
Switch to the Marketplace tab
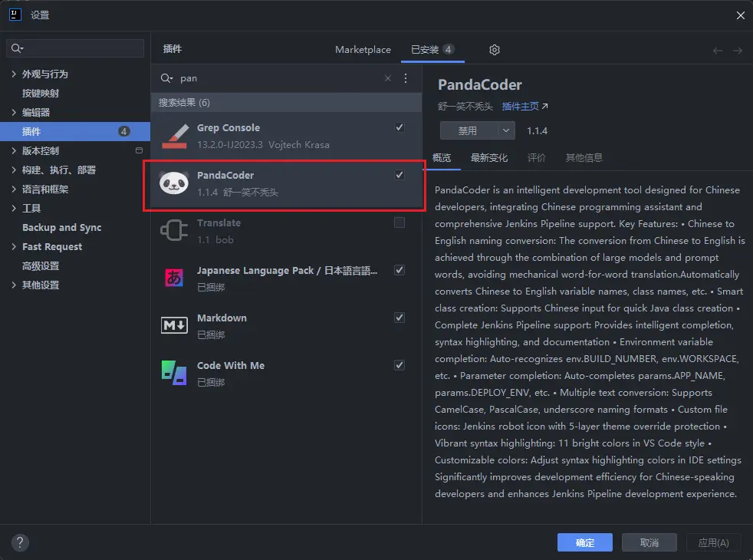363,49
